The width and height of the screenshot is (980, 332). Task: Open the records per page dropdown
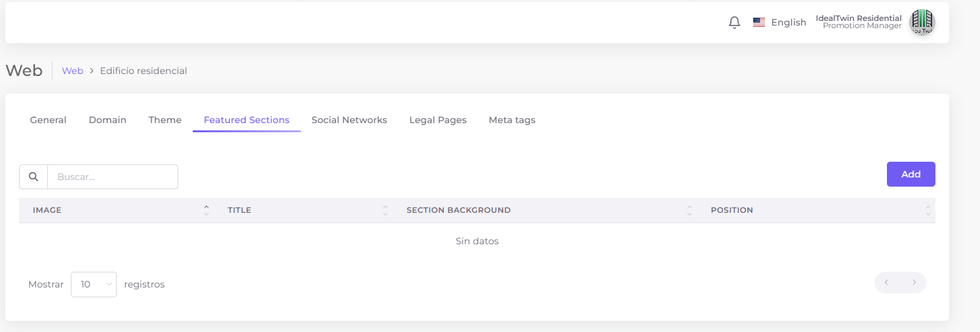94,284
